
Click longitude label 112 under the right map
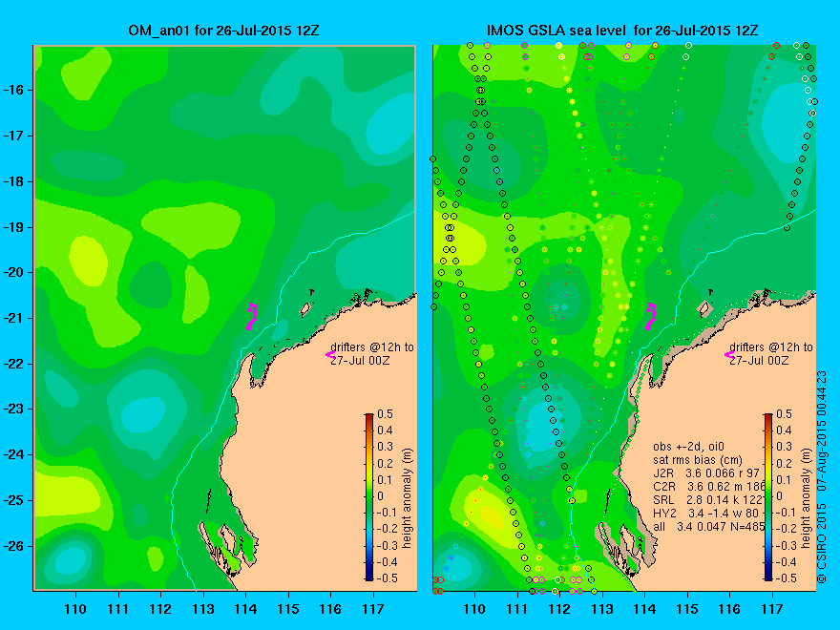click(559, 609)
